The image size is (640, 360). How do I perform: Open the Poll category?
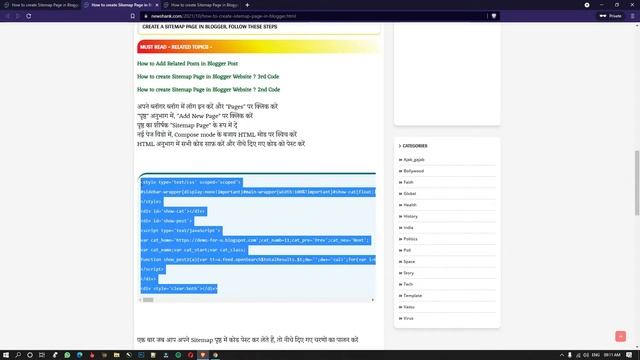click(407, 250)
